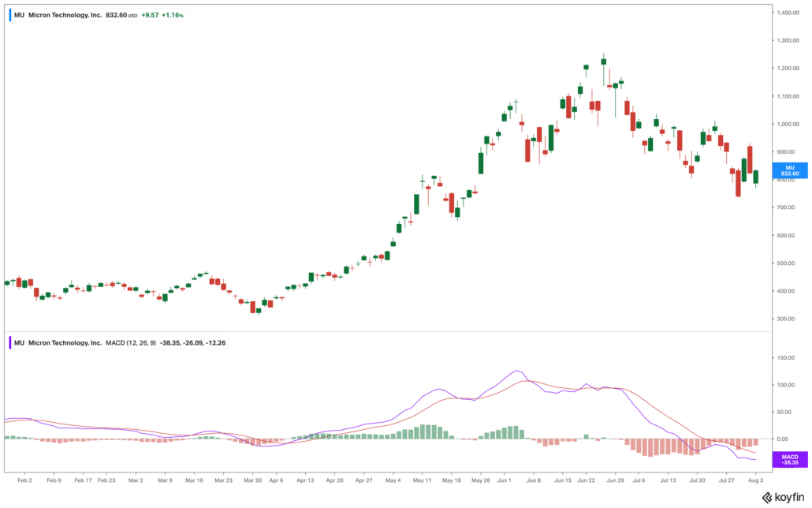
Task: Click the Jul 13 date label
Action: 668,480
